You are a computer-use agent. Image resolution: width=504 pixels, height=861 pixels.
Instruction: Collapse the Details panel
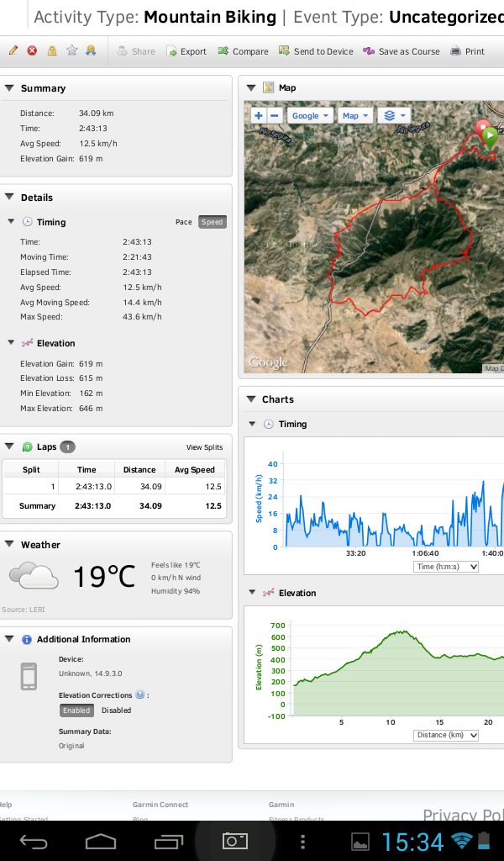point(9,197)
